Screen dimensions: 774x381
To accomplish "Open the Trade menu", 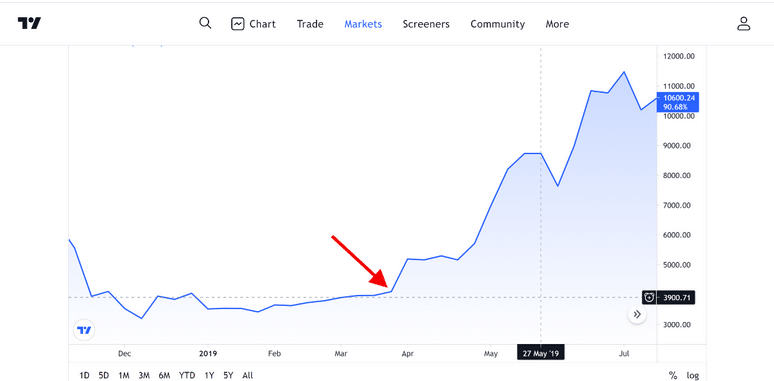I will pos(310,24).
